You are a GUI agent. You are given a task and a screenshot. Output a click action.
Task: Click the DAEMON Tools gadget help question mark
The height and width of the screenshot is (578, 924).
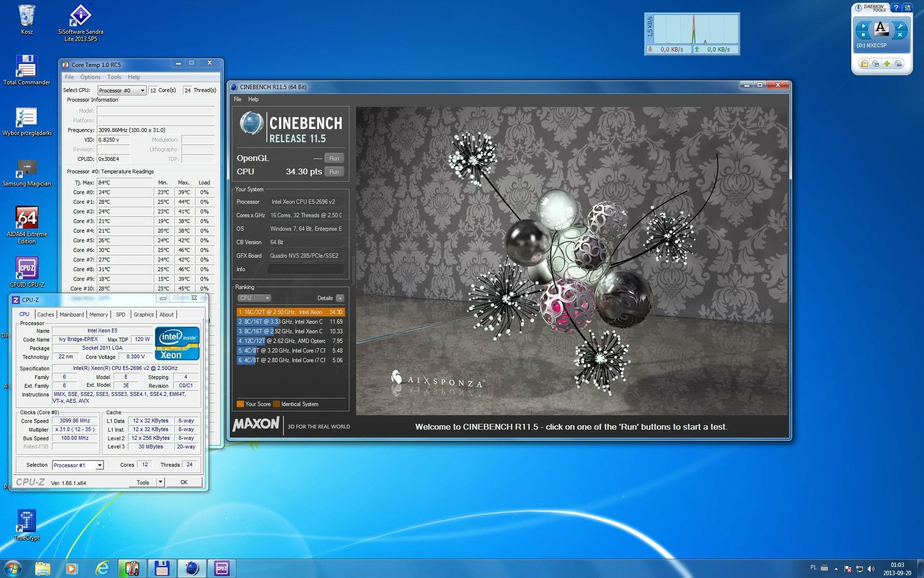(896, 8)
